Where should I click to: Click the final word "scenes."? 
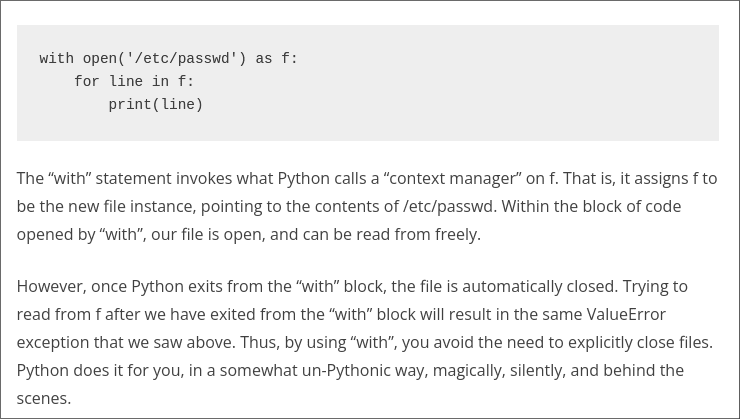(43, 398)
